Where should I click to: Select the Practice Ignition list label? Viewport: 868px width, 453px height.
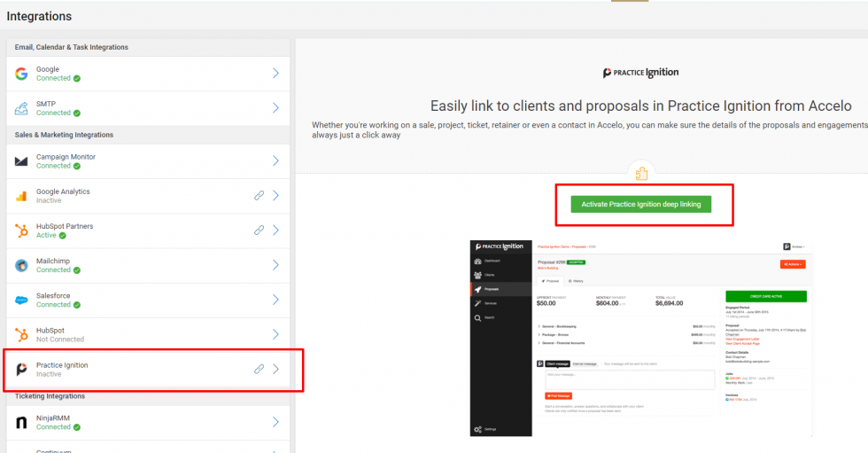62,365
